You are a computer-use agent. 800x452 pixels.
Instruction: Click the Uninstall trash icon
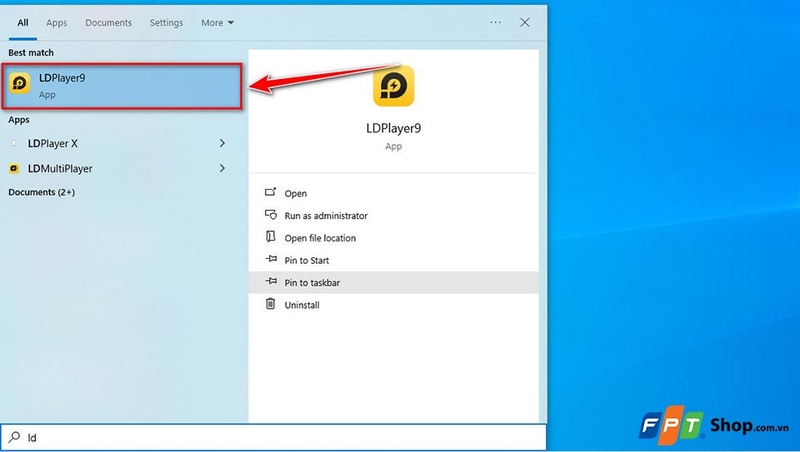(270, 304)
